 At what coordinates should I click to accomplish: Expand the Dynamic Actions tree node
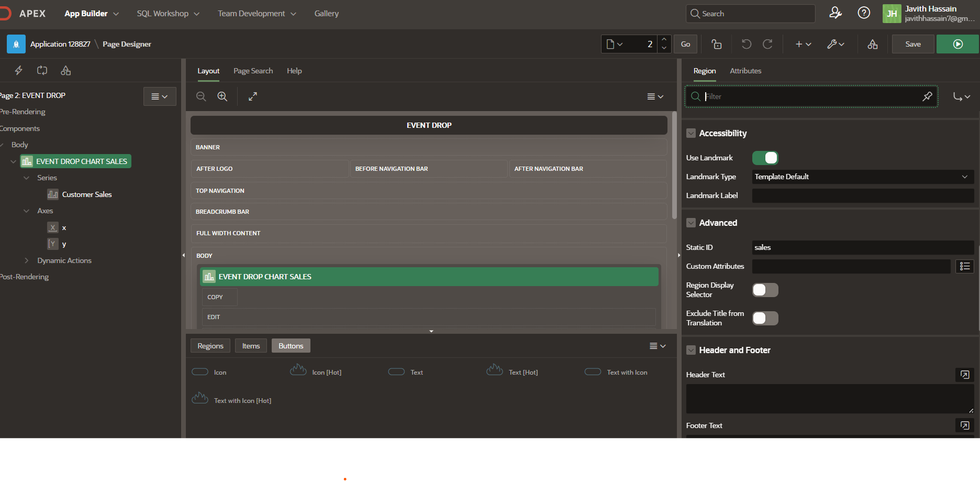27,260
